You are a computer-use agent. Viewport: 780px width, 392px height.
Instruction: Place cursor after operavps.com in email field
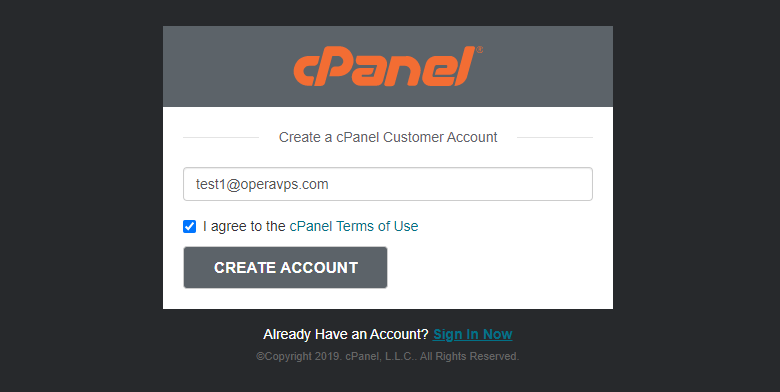(330, 184)
